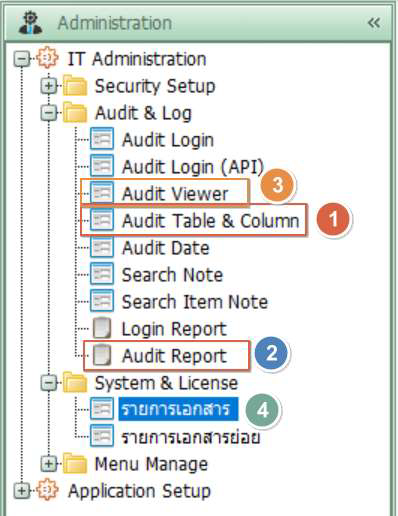
Task: Open the Search Note item
Action: tap(172, 275)
